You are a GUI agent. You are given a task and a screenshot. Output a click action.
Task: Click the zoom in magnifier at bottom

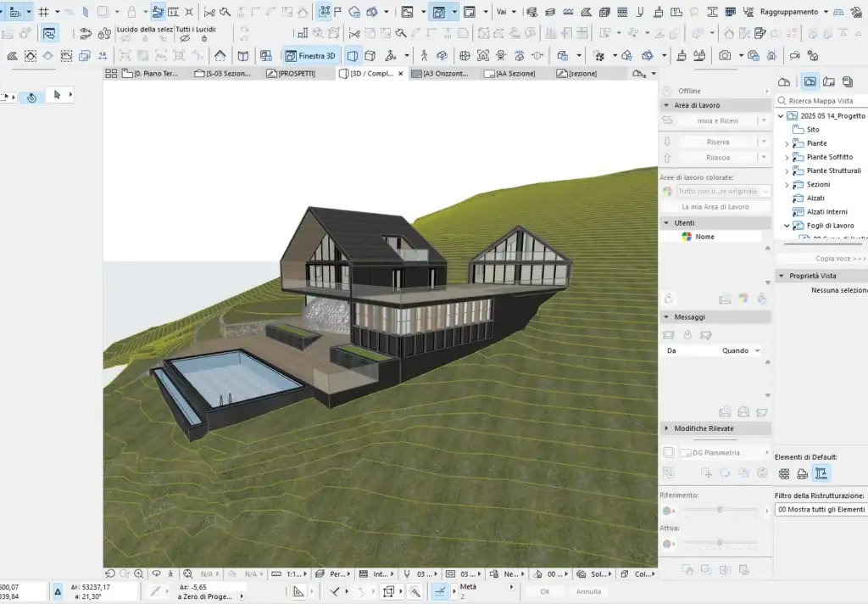139,573
